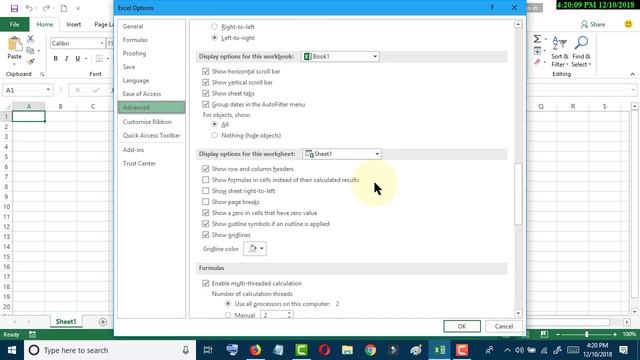Screen dimensions: 640x360
Task: Click Cancel in Excel Options dialog
Action: point(504,326)
